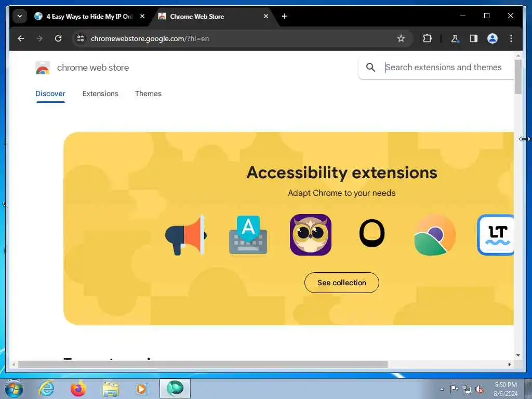This screenshot has height=399, width=532.
Task: Bookmark this page with the star icon
Action: tap(401, 38)
